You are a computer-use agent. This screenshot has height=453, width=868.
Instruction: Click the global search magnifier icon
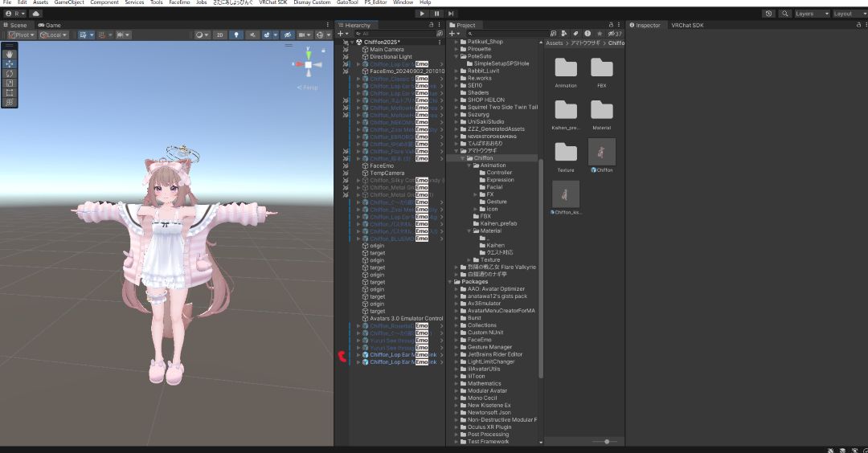pyautogui.click(x=784, y=14)
